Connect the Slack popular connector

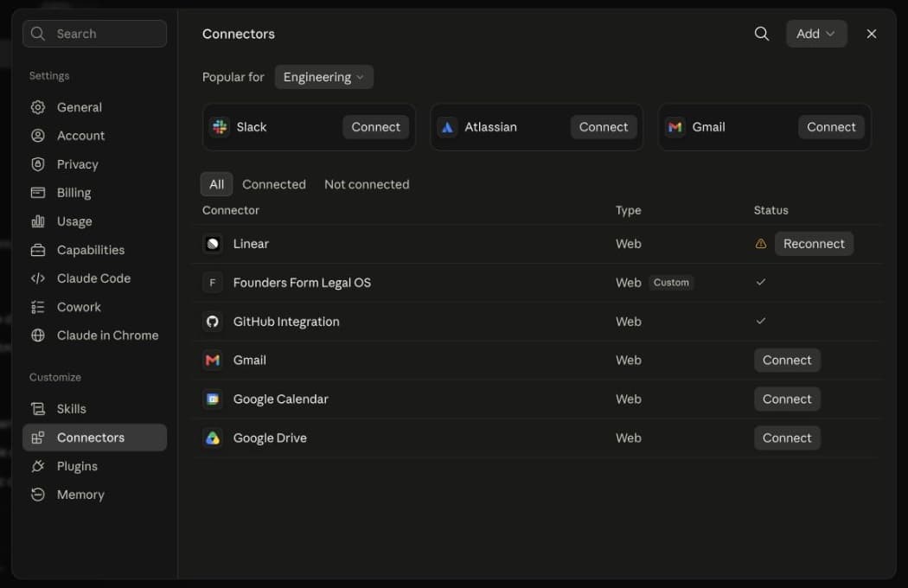point(376,127)
